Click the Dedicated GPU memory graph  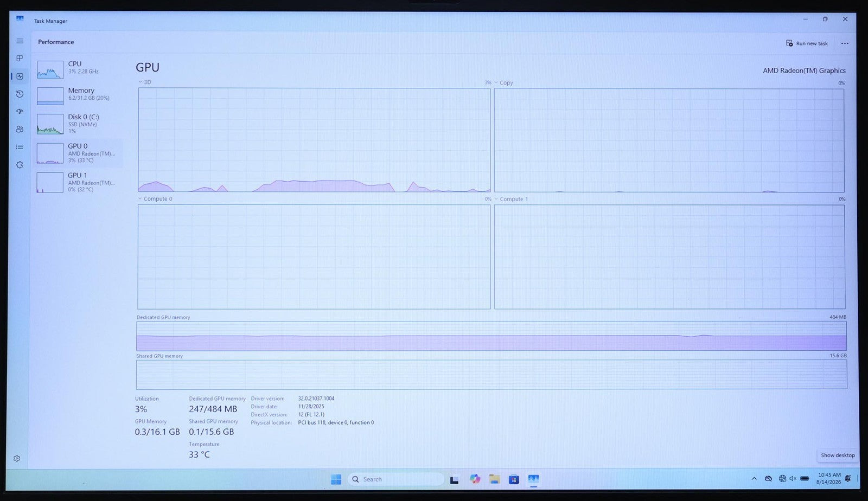click(x=492, y=336)
